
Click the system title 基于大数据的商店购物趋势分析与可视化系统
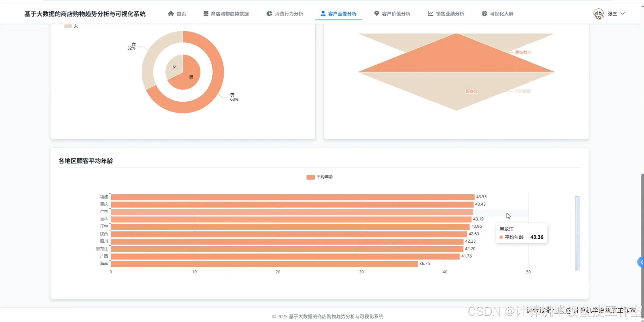coord(85,14)
